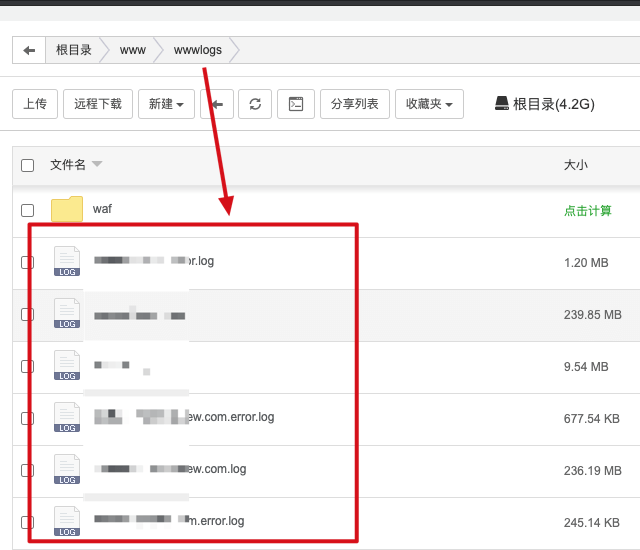This screenshot has height=550, width=640.
Task: Navigate to 根目录 breadcrumb
Action: point(74,50)
